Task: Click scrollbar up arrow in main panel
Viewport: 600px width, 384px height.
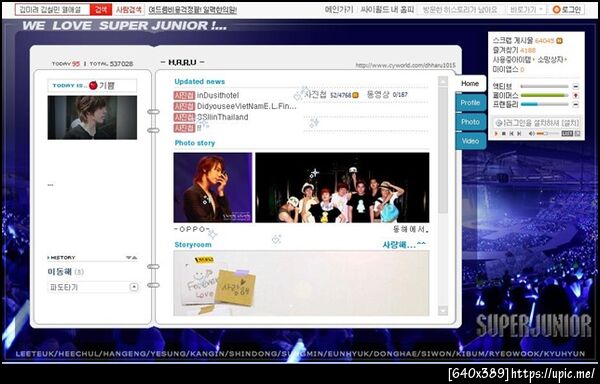Action: pos(443,81)
